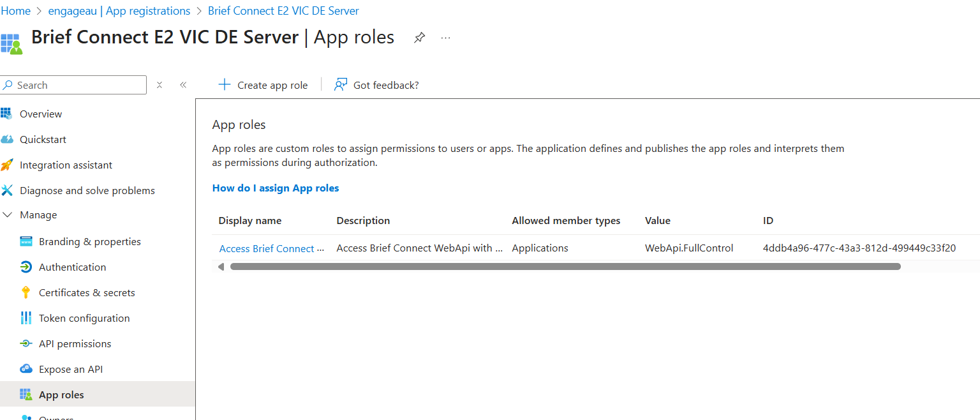Sort by the Display name column header

[x=250, y=221]
